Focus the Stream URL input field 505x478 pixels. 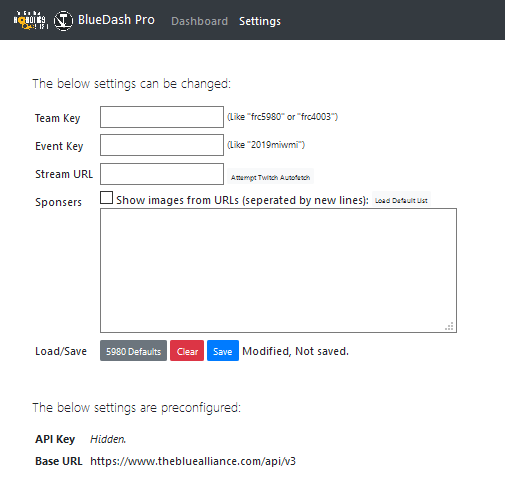coord(162,174)
